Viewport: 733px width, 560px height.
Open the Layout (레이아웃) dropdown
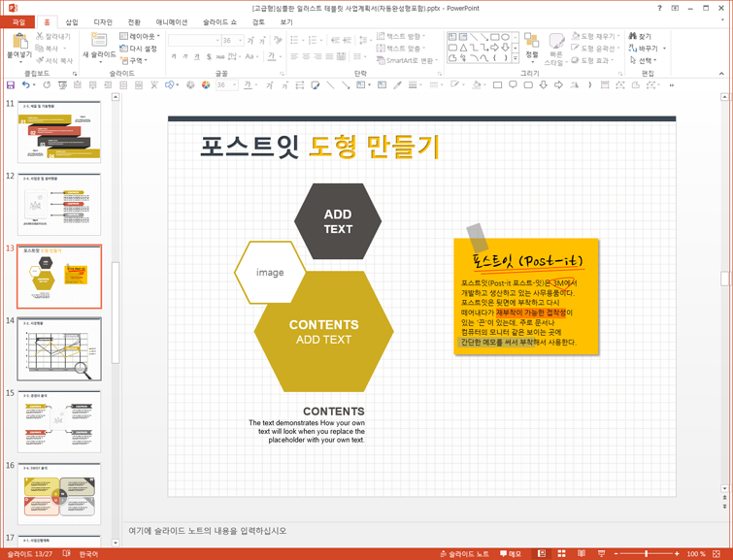tap(139, 36)
